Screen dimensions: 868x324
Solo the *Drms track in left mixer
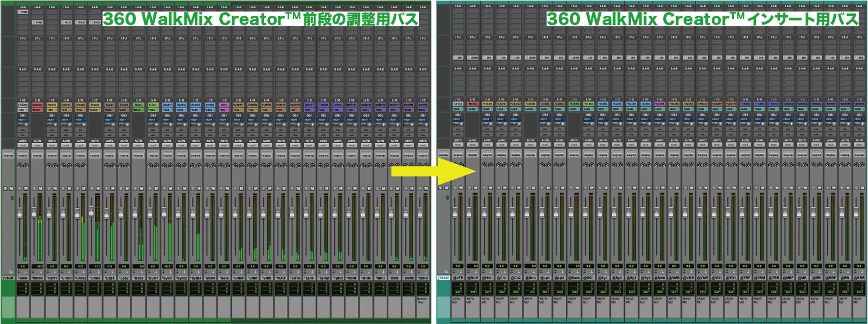[92, 189]
